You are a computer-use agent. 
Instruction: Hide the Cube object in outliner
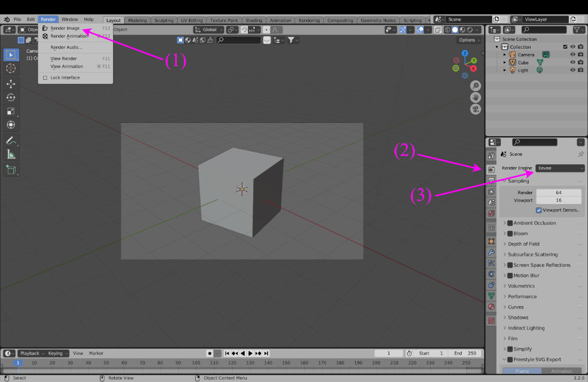(x=572, y=63)
